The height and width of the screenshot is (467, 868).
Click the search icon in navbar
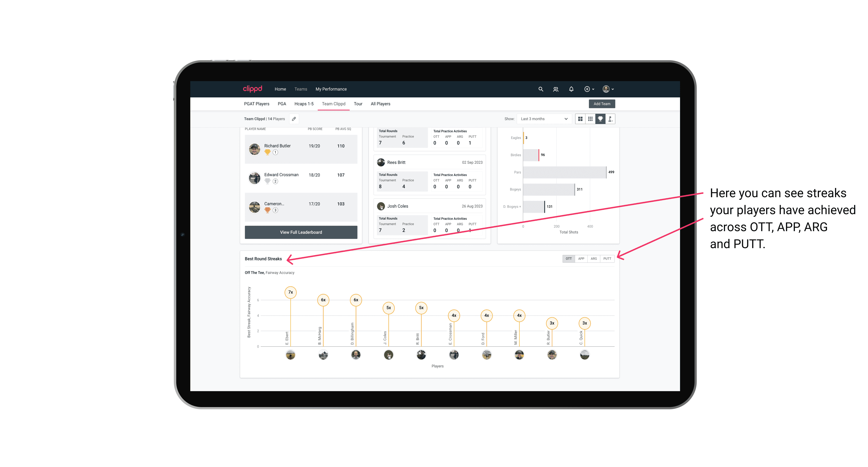coord(540,89)
